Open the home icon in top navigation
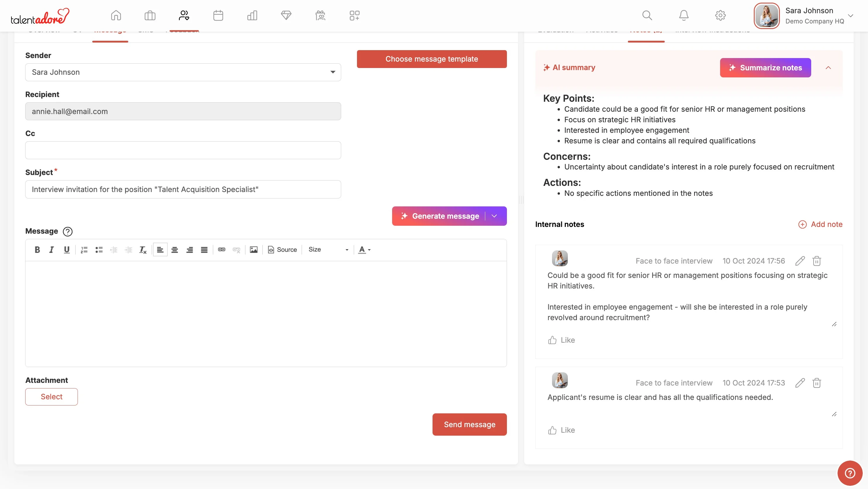 (x=116, y=16)
